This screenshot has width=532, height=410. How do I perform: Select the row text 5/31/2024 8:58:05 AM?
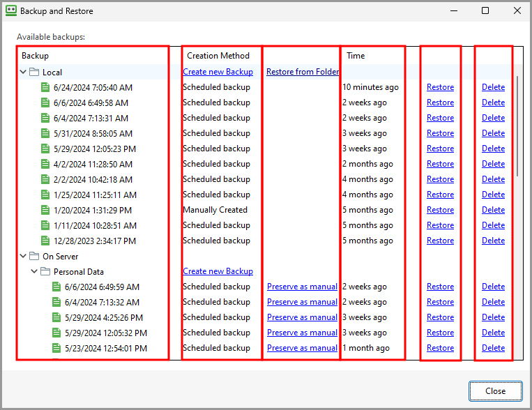pos(93,133)
